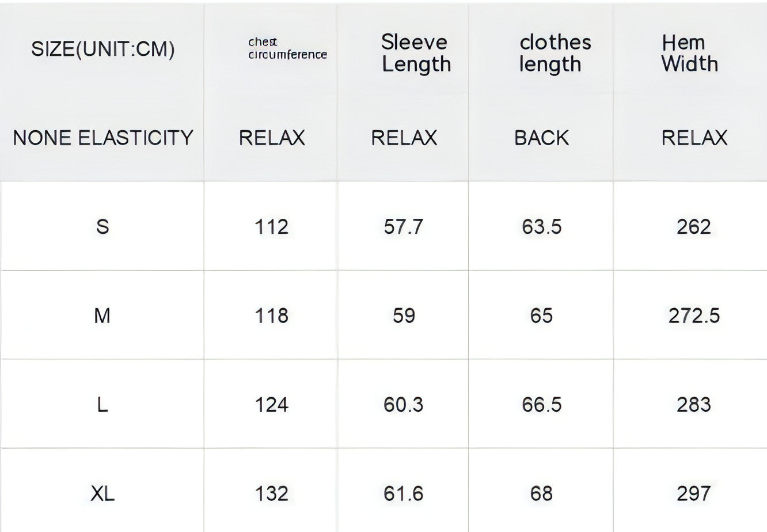
Task: Click chest value 132
Action: (271, 493)
